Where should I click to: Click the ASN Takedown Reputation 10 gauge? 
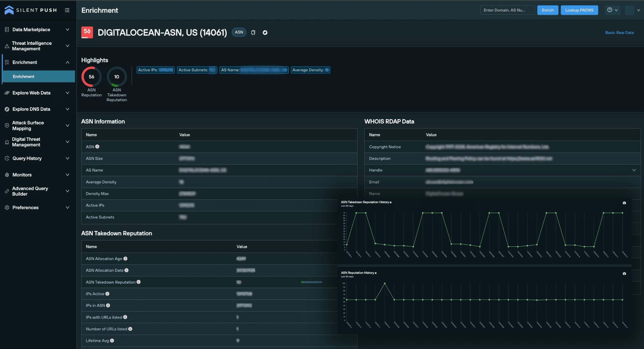click(117, 77)
